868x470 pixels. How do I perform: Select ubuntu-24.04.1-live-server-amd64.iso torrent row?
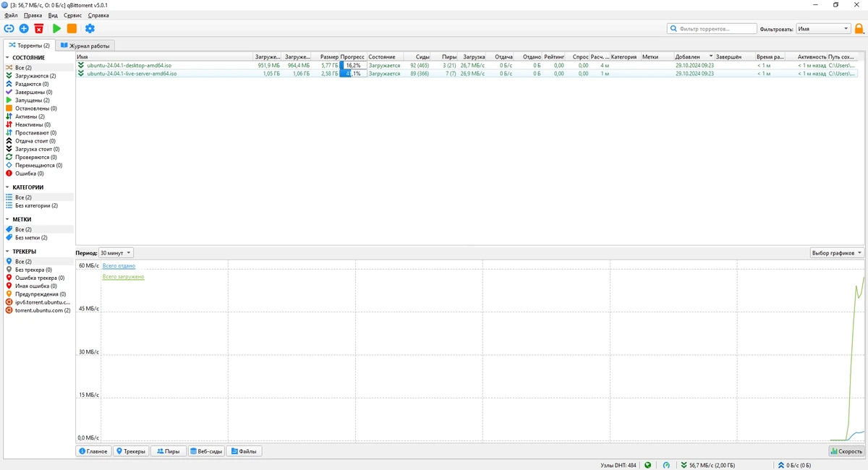pos(467,73)
